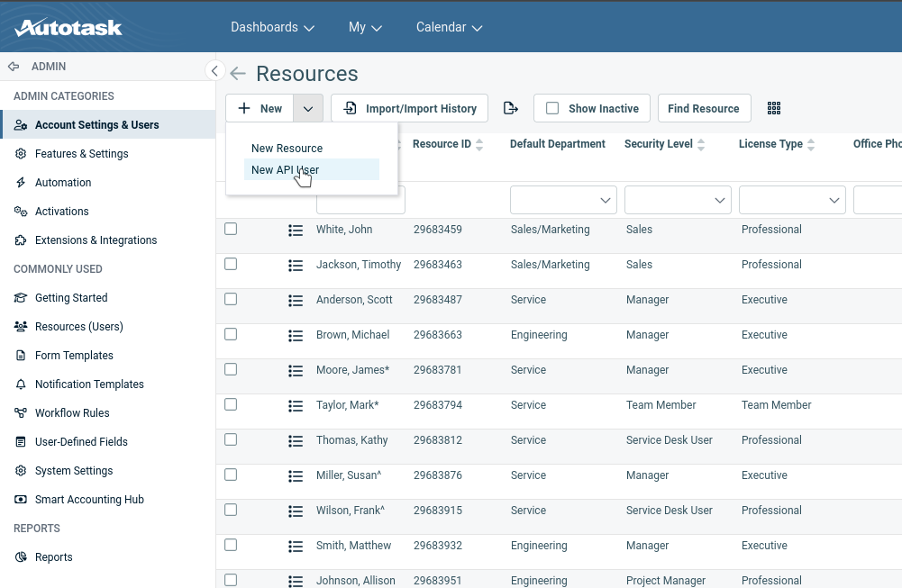The image size is (902, 588).
Task: Sort by Security Level column arrows
Action: (701, 145)
